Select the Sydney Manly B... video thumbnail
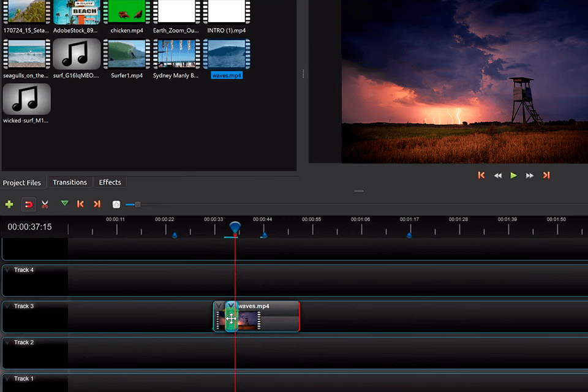The height and width of the screenshot is (392, 588). click(176, 54)
